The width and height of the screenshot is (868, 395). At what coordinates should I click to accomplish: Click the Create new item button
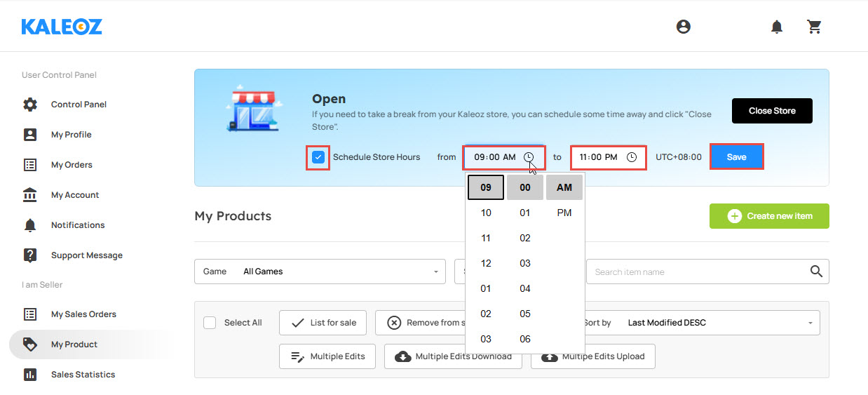pos(769,216)
